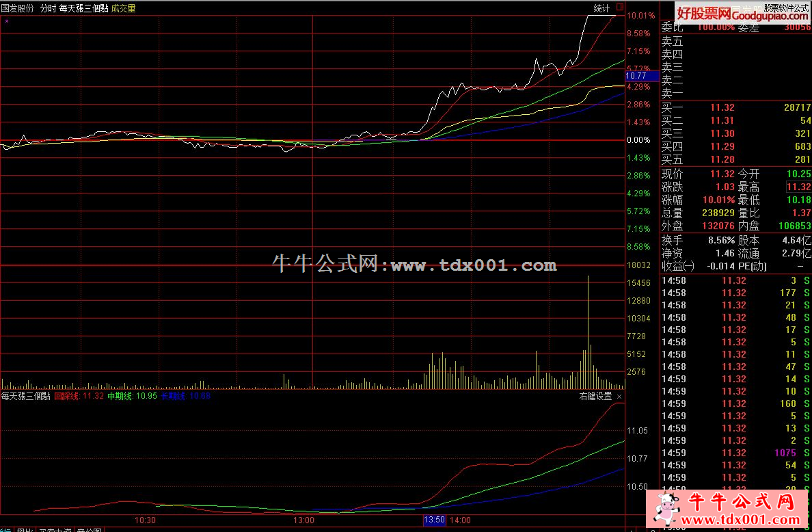Select the 14:59 tick with volume 160
The width and height of the screenshot is (812, 532).
point(789,403)
